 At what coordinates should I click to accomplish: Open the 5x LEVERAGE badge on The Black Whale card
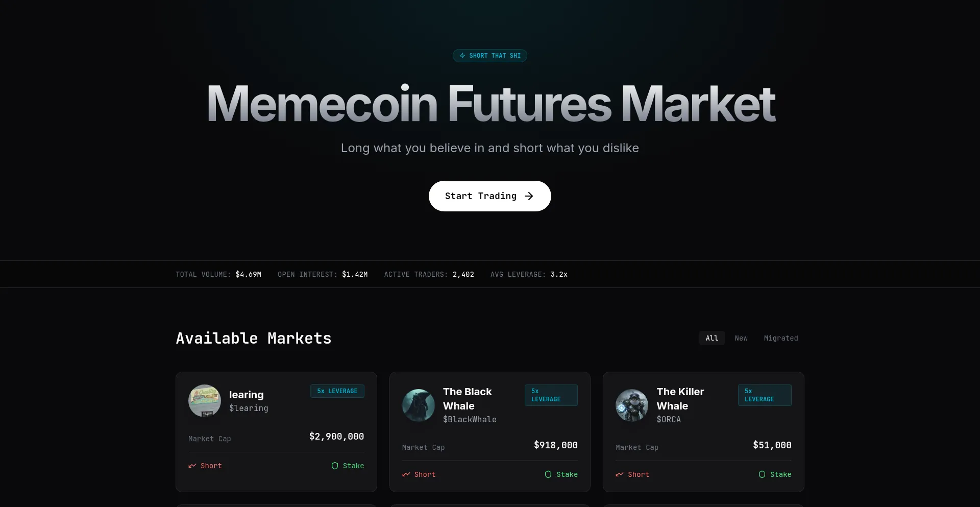(x=551, y=395)
